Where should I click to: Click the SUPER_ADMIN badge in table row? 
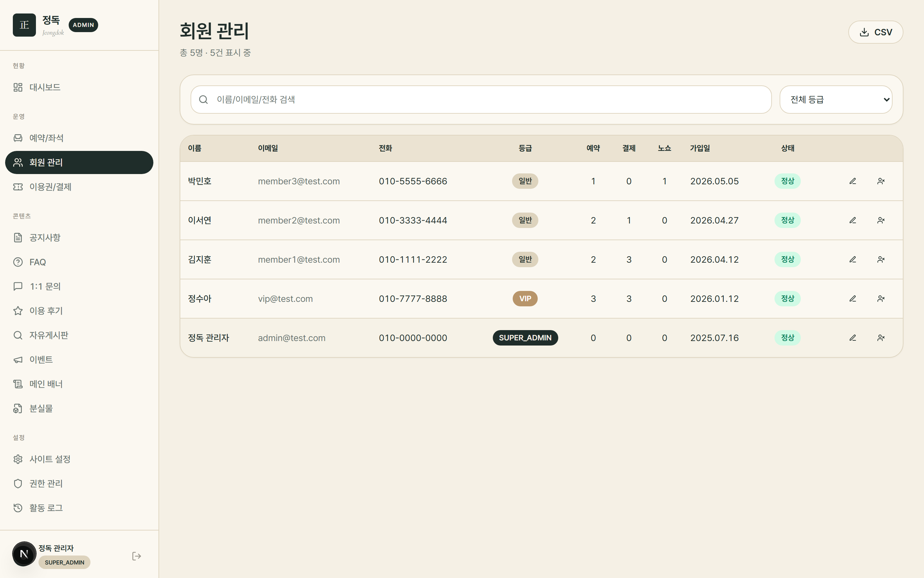tap(525, 338)
